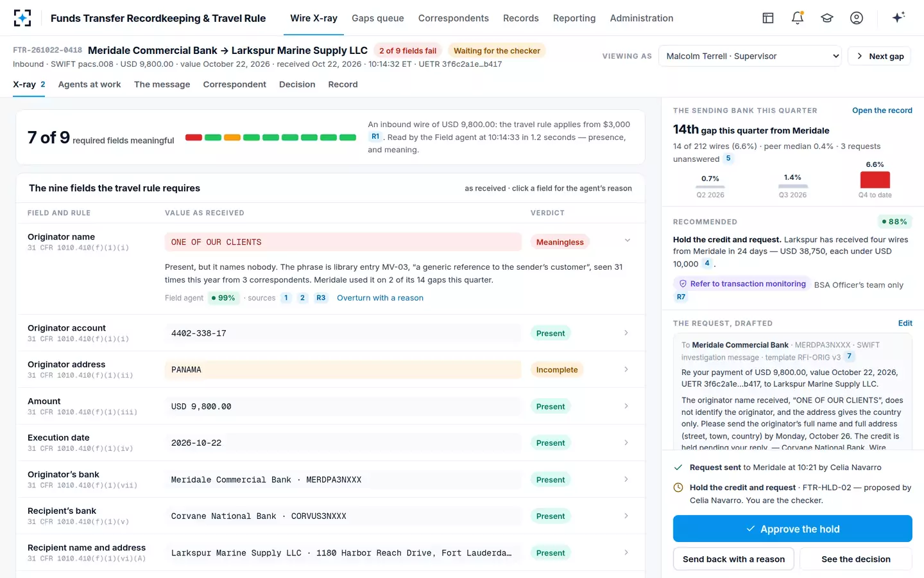The height and width of the screenshot is (578, 924).
Task: Open user profile icon
Action: point(857,18)
